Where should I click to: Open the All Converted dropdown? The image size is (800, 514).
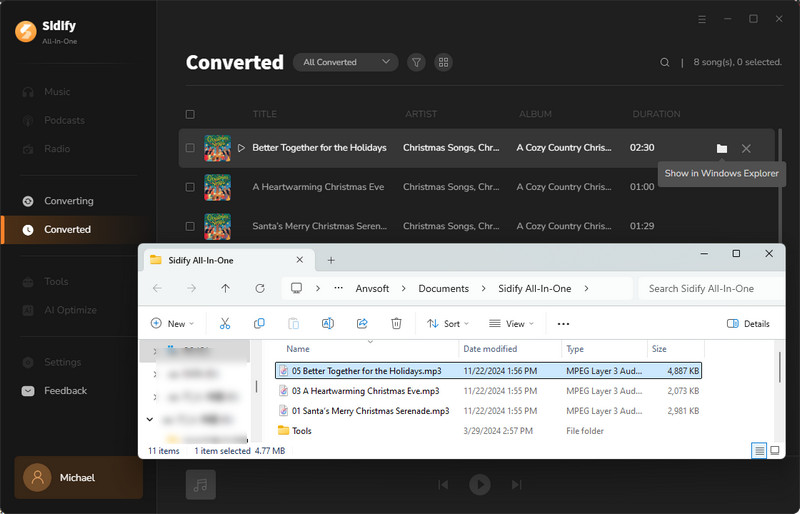click(x=345, y=62)
